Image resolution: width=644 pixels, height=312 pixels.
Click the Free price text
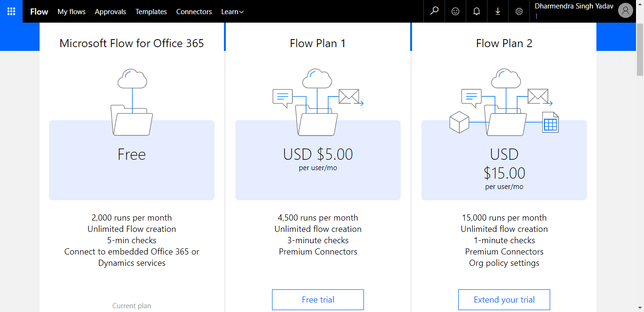click(132, 154)
